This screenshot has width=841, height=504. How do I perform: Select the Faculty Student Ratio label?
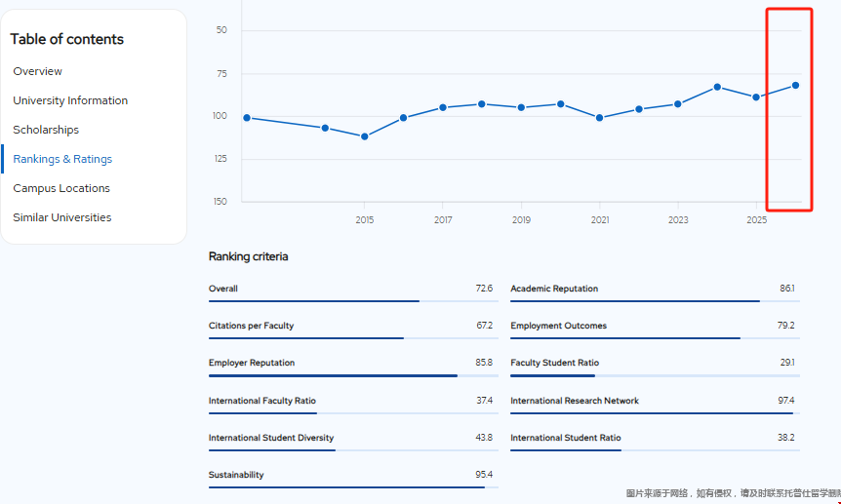tap(554, 363)
